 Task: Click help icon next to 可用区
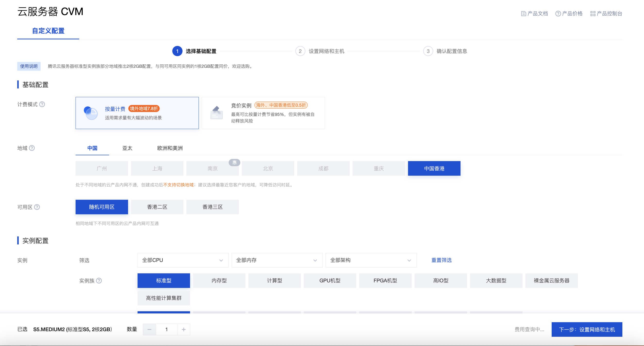(x=37, y=207)
